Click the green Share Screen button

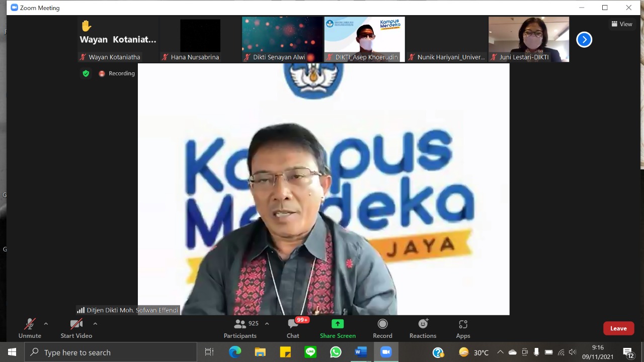338,329
